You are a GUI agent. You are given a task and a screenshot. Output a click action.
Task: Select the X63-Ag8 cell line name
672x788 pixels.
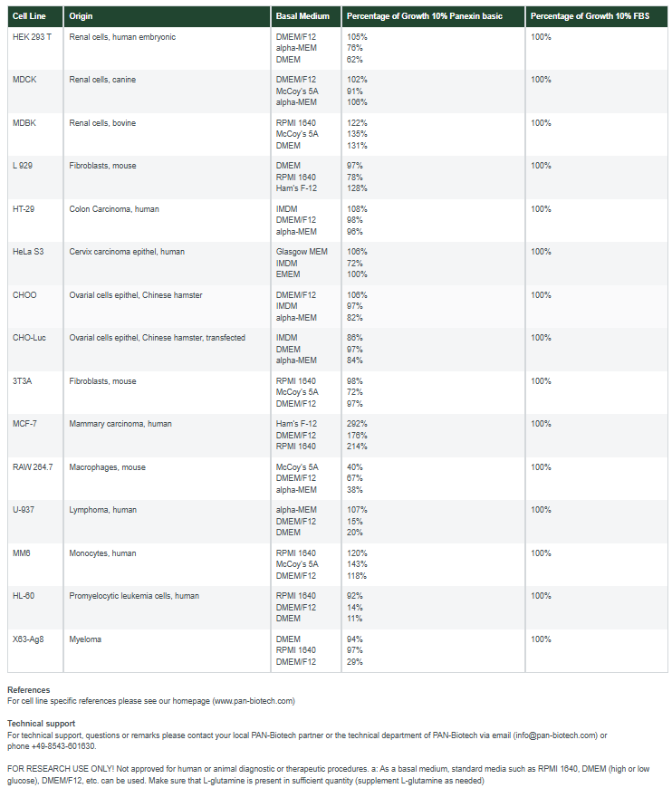pos(29,639)
